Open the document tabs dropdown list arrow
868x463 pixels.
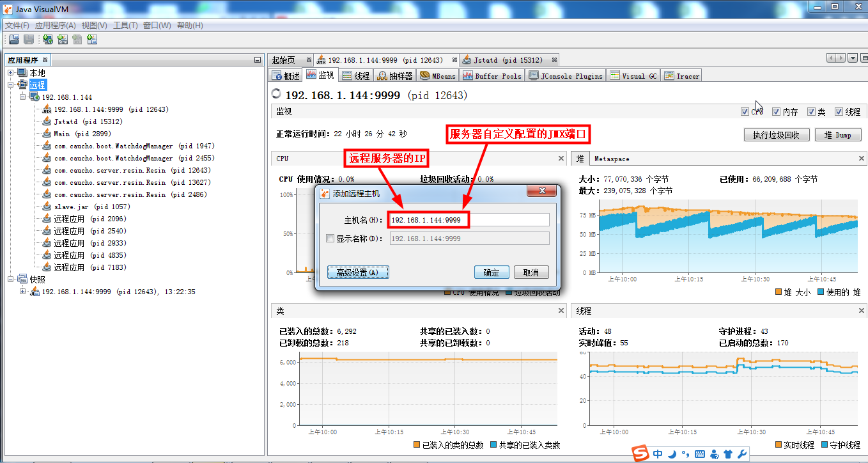(x=853, y=58)
